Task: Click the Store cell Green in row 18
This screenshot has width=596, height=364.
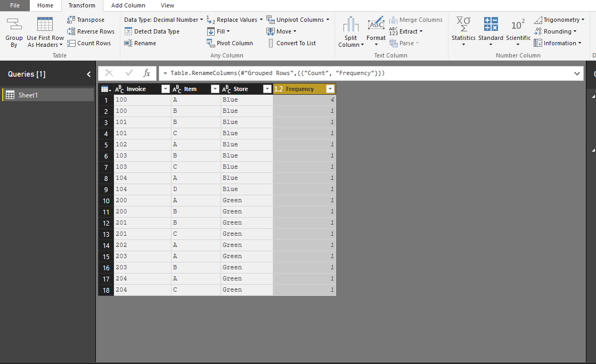Action: [x=247, y=289]
